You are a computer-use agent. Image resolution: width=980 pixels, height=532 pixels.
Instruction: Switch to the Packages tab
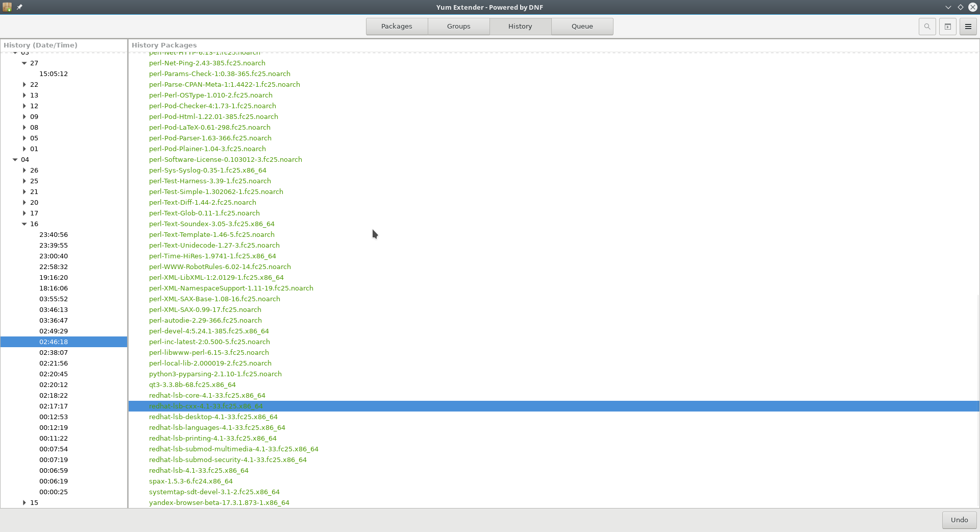[x=397, y=27]
